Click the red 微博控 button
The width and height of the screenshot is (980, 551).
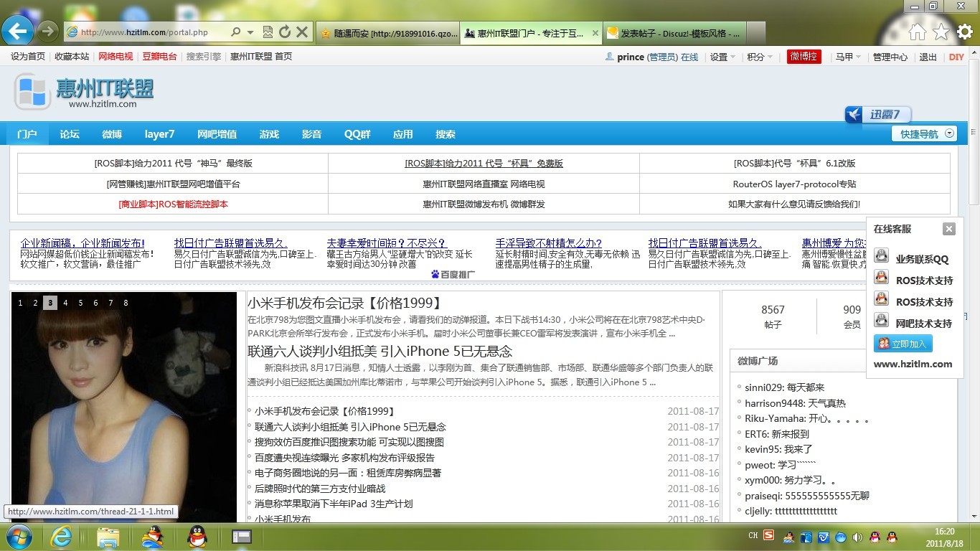pyautogui.click(x=804, y=57)
